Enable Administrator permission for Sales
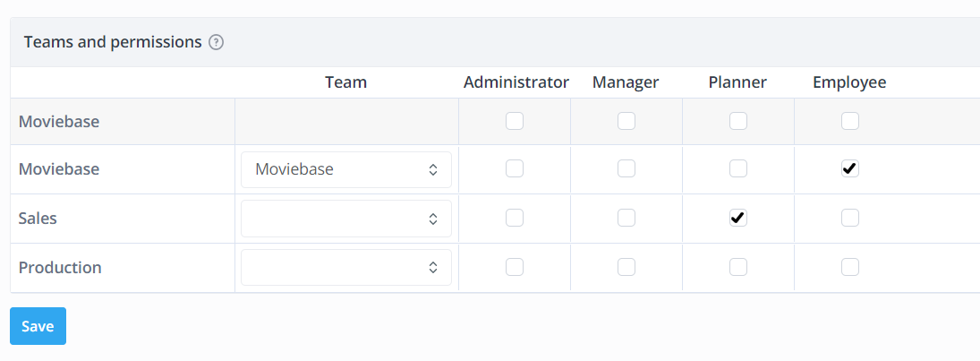The height and width of the screenshot is (361, 980). click(x=515, y=218)
